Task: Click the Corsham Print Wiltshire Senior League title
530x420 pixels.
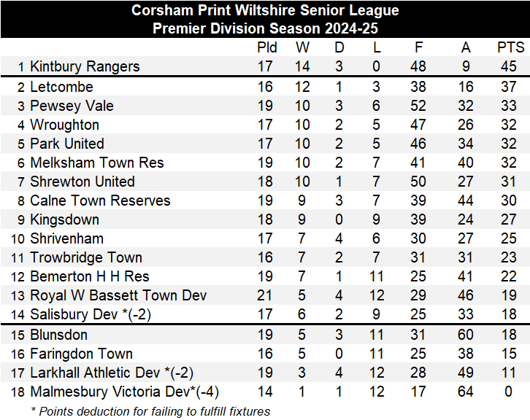Action: (x=265, y=11)
